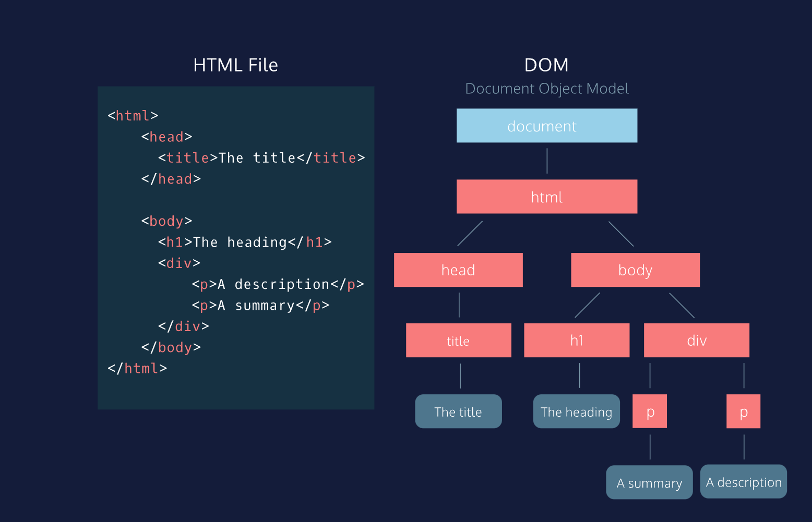Screen dimensions: 812x522
Task: Click the "DOM" heading text
Action: tap(546, 65)
